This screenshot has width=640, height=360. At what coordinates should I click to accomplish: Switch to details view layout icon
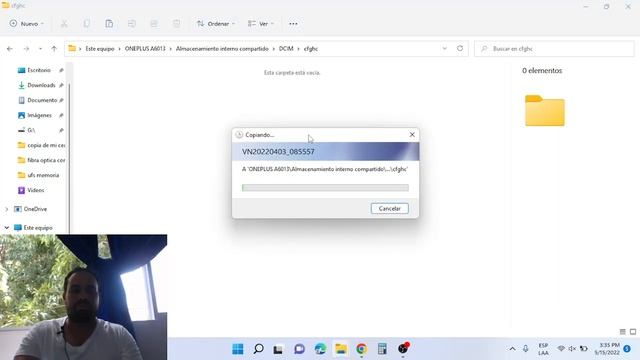pyautogui.click(x=622, y=332)
